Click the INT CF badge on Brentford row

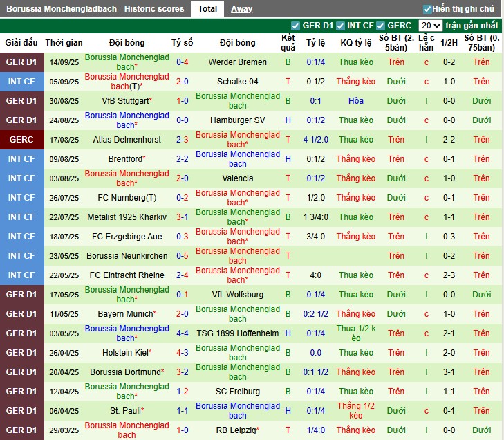tap(20, 159)
